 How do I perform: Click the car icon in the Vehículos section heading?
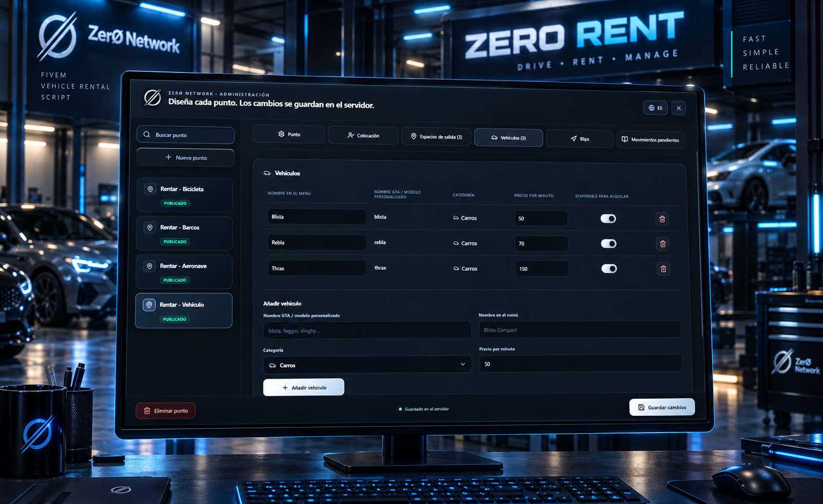(267, 173)
